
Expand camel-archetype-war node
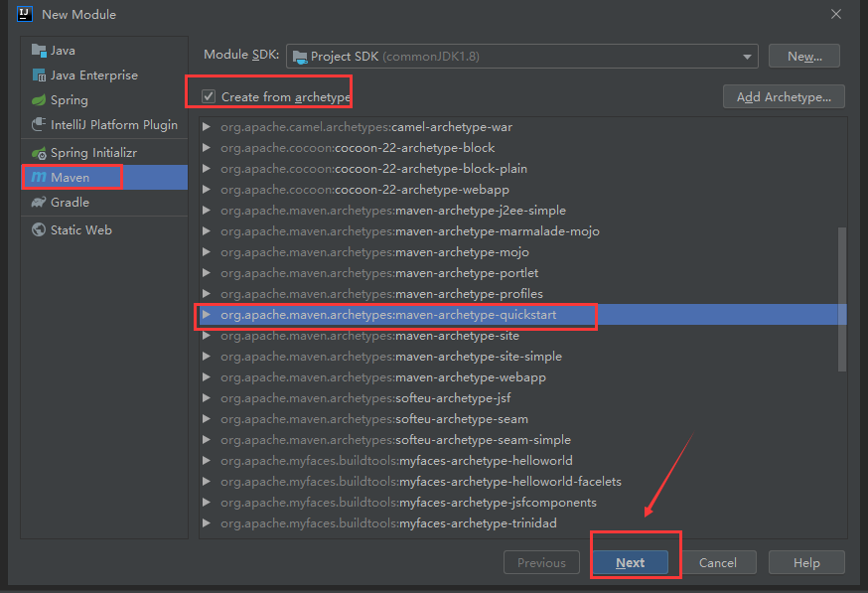(x=207, y=127)
